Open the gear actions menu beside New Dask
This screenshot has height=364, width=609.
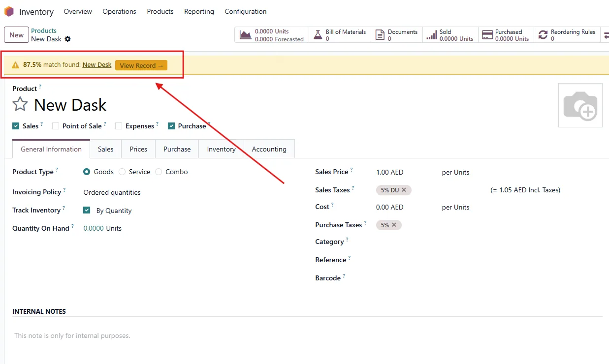coord(68,39)
